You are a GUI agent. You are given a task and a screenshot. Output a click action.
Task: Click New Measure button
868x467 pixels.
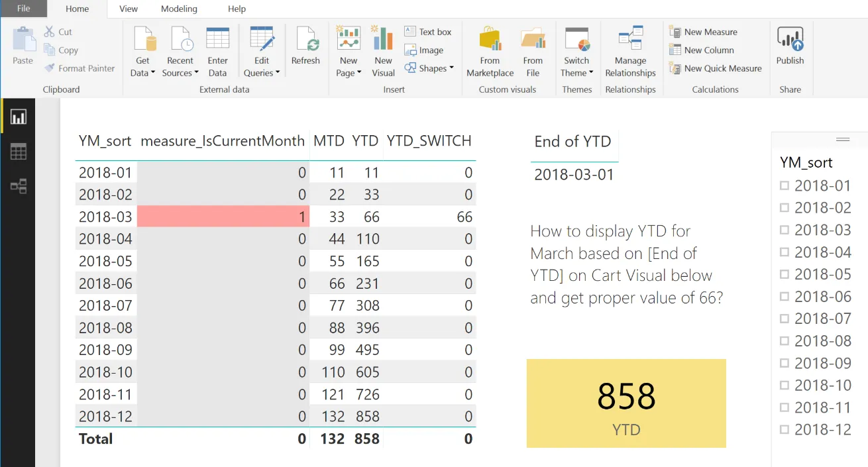(703, 32)
